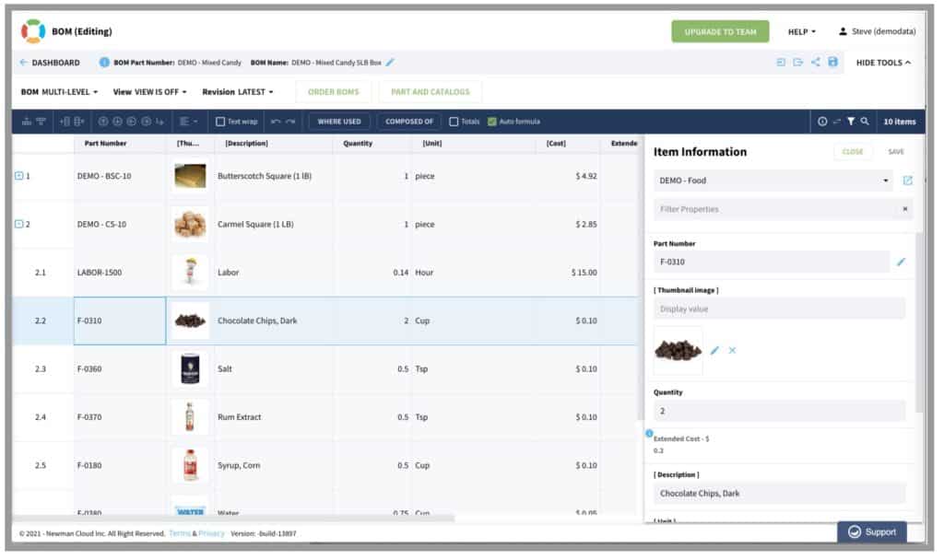944x560 pixels.
Task: Collapse row 2 DEMO - CS-10
Action: (18, 224)
